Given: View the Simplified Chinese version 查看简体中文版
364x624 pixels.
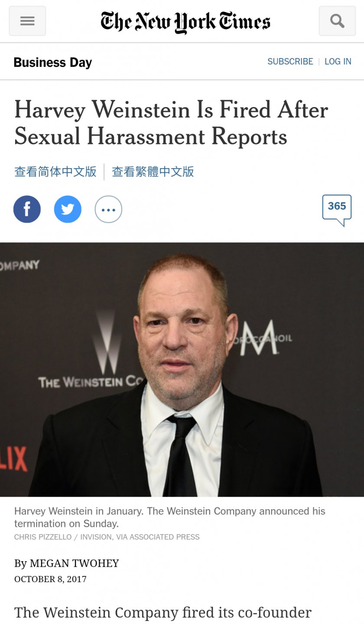Looking at the screenshot, I should click(55, 172).
